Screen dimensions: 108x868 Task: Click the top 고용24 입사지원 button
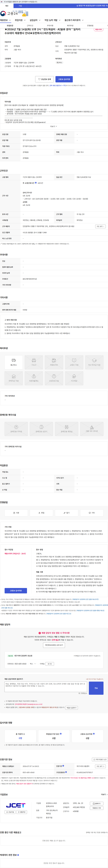click(x=64, y=79)
